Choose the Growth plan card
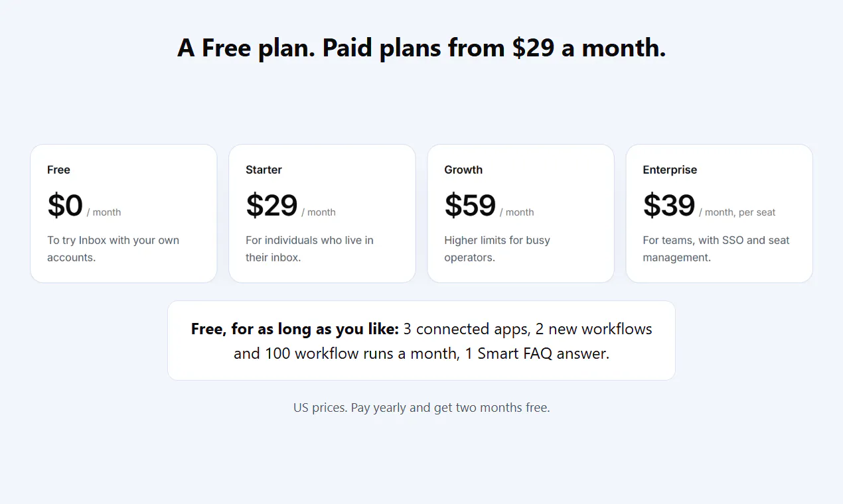 click(x=520, y=214)
